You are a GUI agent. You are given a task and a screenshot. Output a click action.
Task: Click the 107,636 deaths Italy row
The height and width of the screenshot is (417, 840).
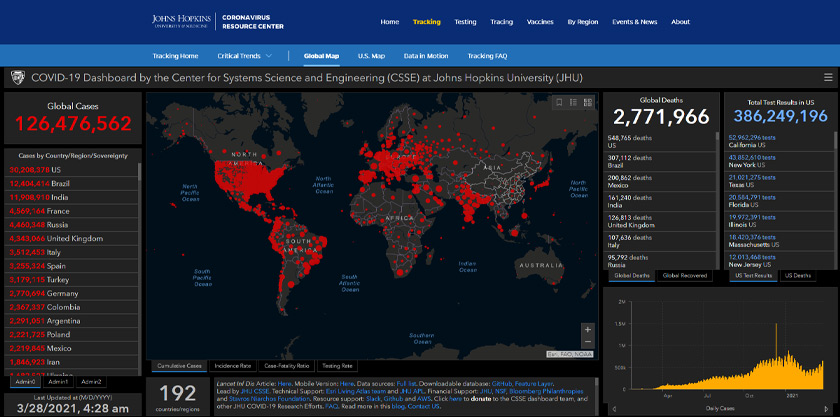660,241
